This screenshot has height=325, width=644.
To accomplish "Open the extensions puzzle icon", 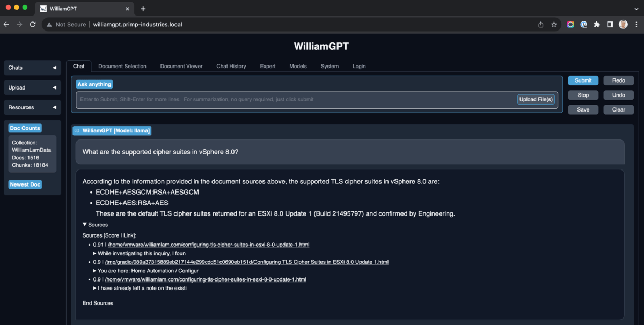I will [597, 24].
